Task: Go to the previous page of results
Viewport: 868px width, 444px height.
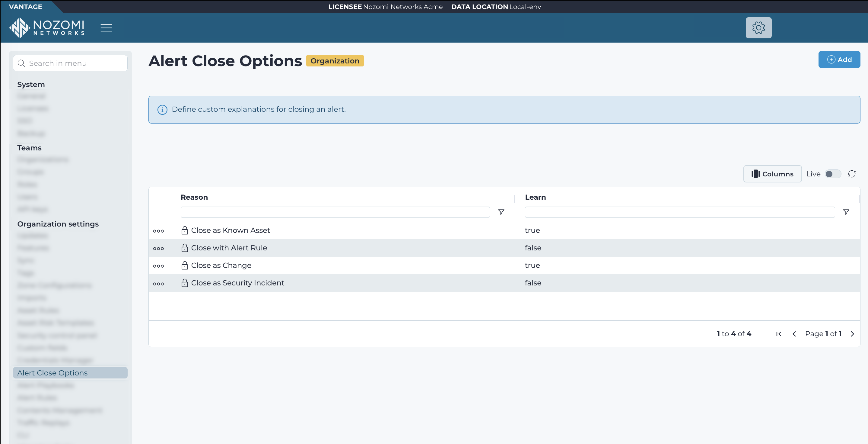Action: (794, 334)
